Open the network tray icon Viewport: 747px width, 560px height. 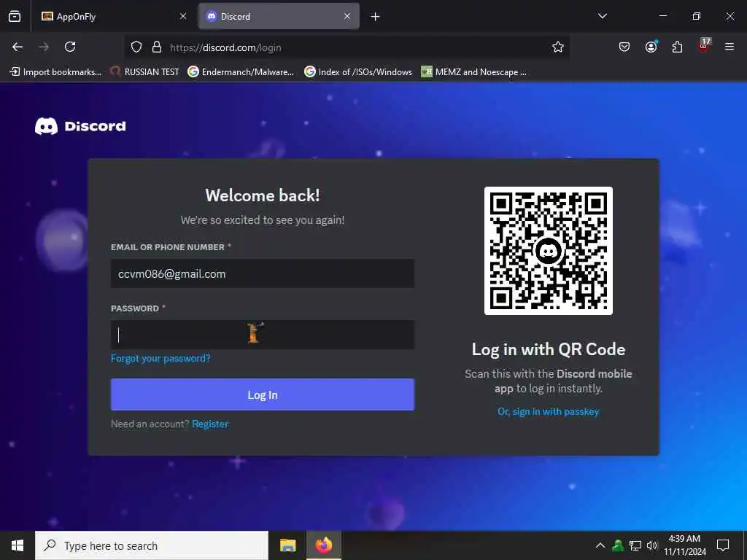(x=635, y=545)
